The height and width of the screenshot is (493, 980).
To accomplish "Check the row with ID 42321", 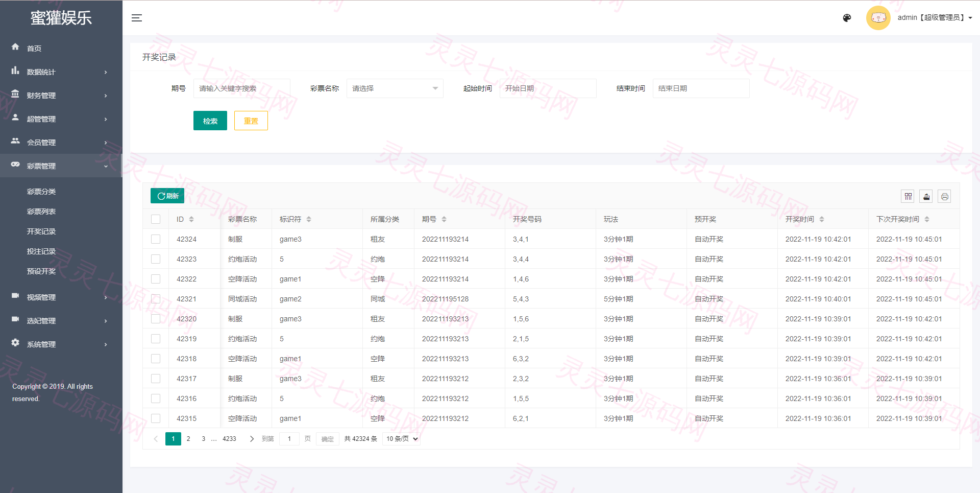I will coord(156,299).
